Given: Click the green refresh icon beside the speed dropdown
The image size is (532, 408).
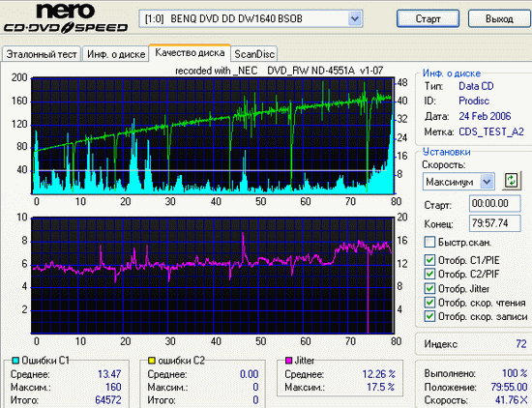Looking at the screenshot, I should click(512, 180).
